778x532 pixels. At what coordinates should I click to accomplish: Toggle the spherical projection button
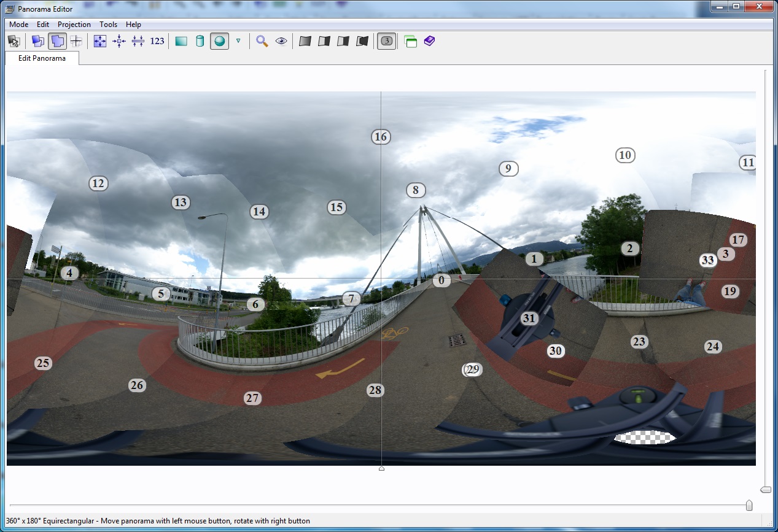219,41
